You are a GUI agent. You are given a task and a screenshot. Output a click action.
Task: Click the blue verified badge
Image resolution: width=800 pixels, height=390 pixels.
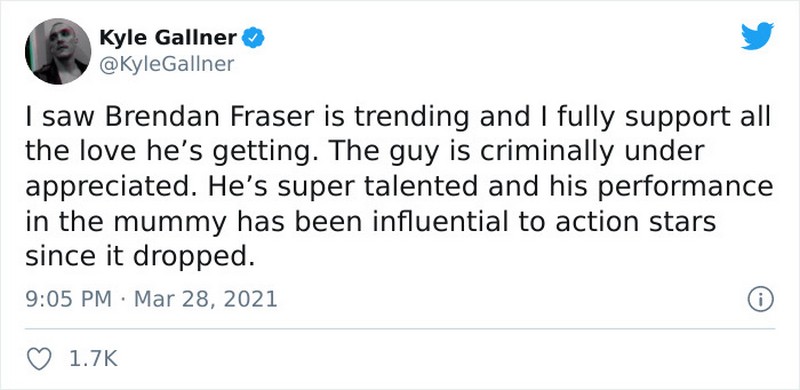[x=253, y=38]
